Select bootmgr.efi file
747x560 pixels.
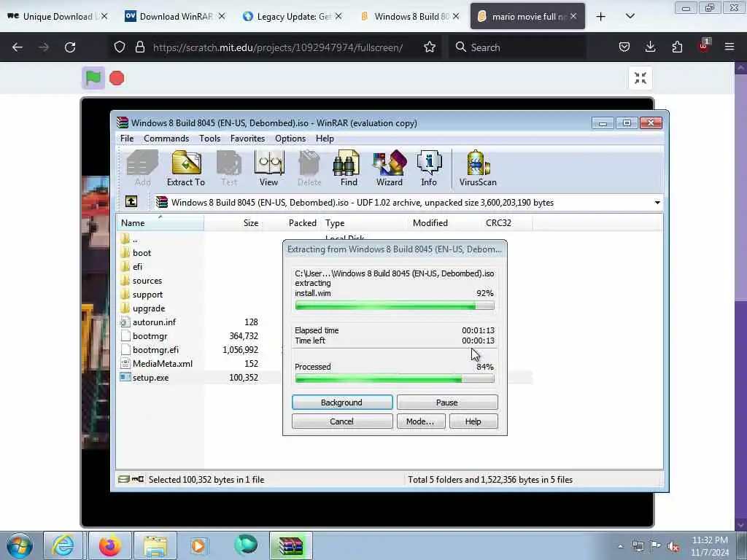tap(155, 349)
